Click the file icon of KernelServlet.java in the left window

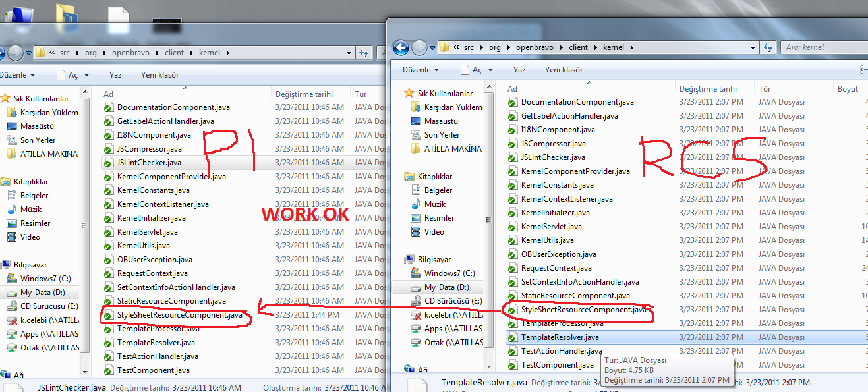click(109, 231)
